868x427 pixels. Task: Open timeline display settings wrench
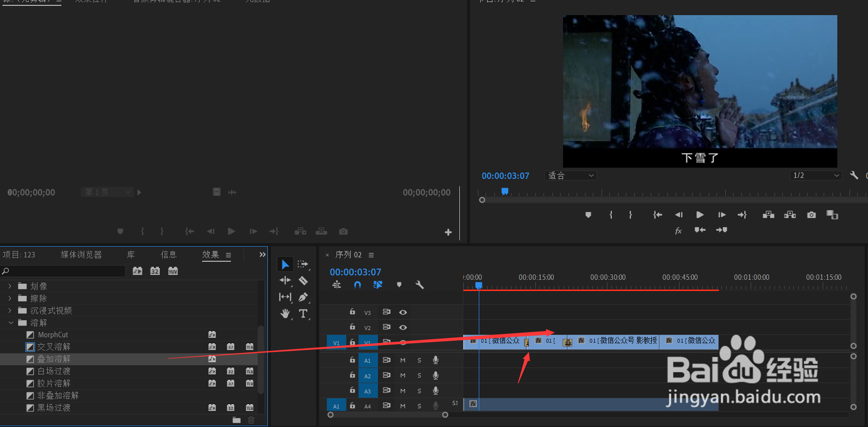(x=419, y=285)
